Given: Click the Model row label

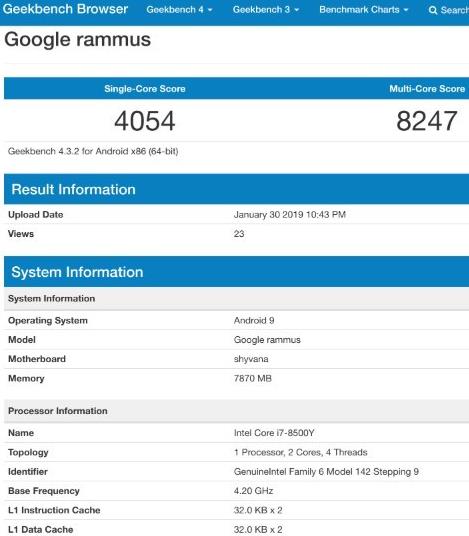Looking at the screenshot, I should (x=22, y=340).
